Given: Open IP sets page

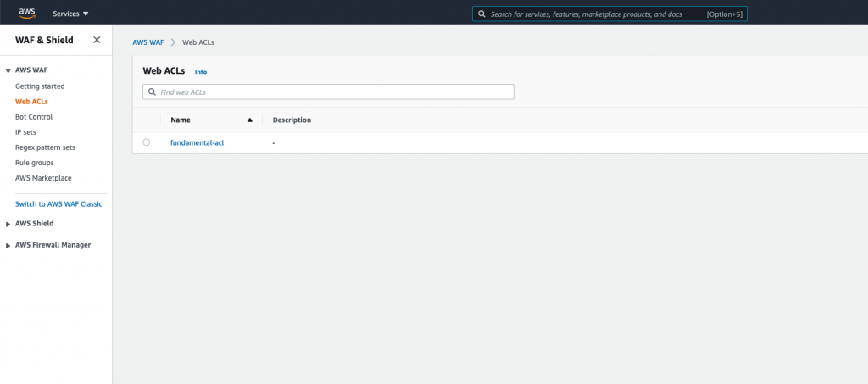Looking at the screenshot, I should pyautogui.click(x=25, y=132).
